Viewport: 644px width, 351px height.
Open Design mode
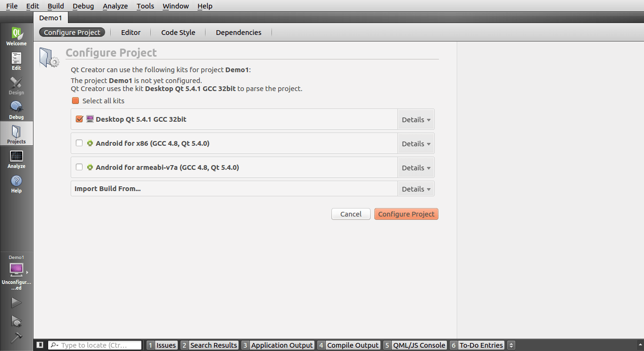[17, 86]
